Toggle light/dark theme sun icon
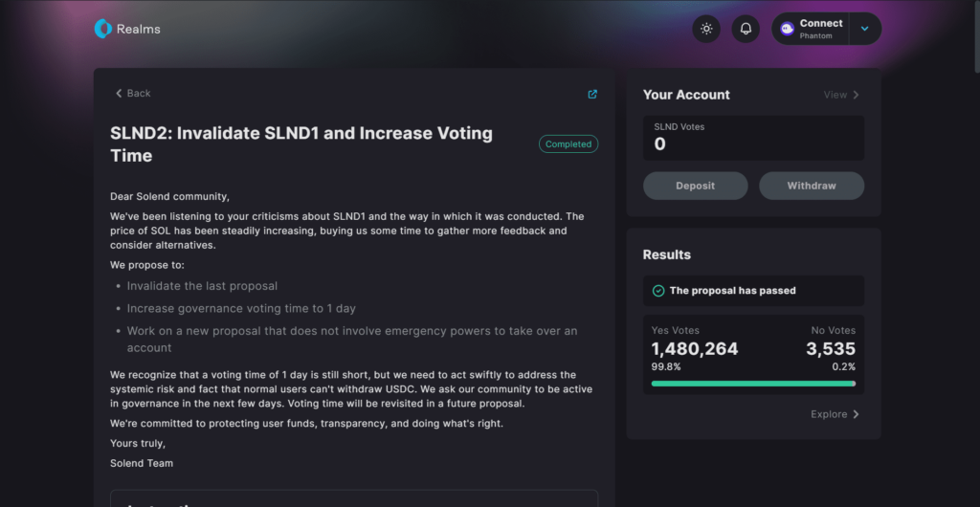 click(x=706, y=29)
